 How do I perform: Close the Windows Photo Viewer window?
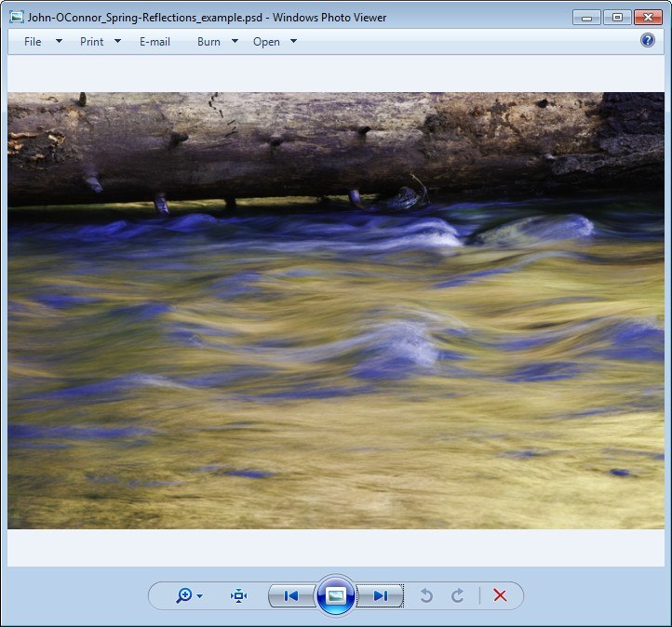pyautogui.click(x=648, y=18)
